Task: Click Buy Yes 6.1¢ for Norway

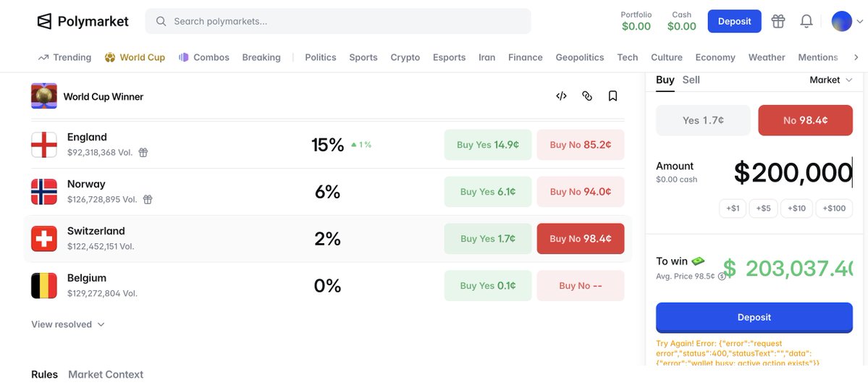Action: click(488, 192)
